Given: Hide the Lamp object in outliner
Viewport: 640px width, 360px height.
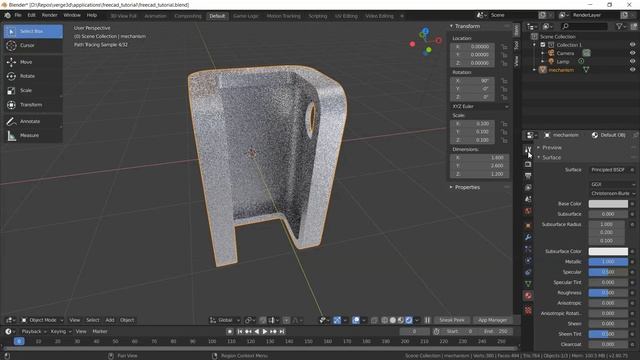Looking at the screenshot, I should click(632, 61).
